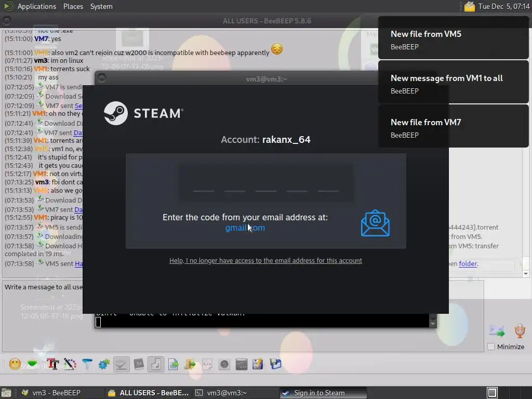Click the Steam code entry field

[x=266, y=183]
